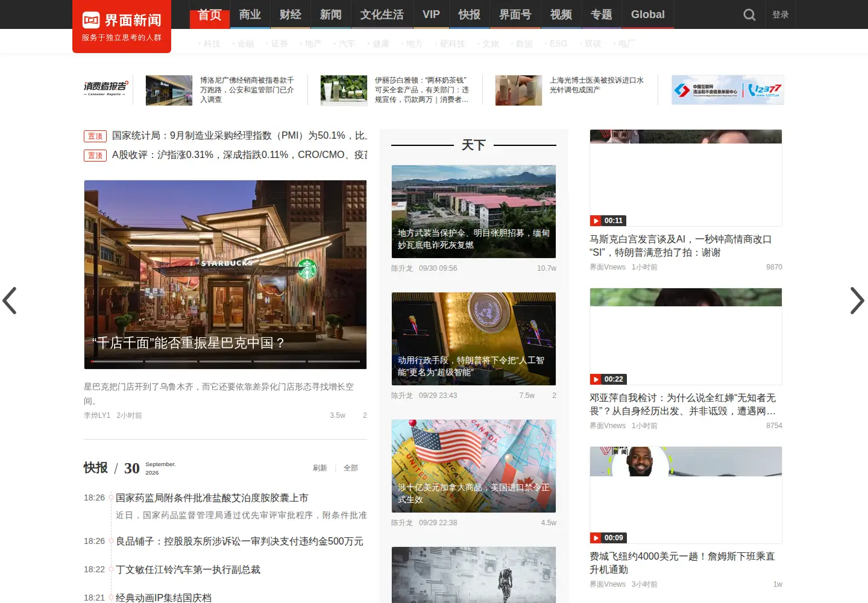Image resolution: width=868 pixels, height=603 pixels.
Task: Open the 特朗普 '超级智能' article image
Action: click(x=474, y=339)
